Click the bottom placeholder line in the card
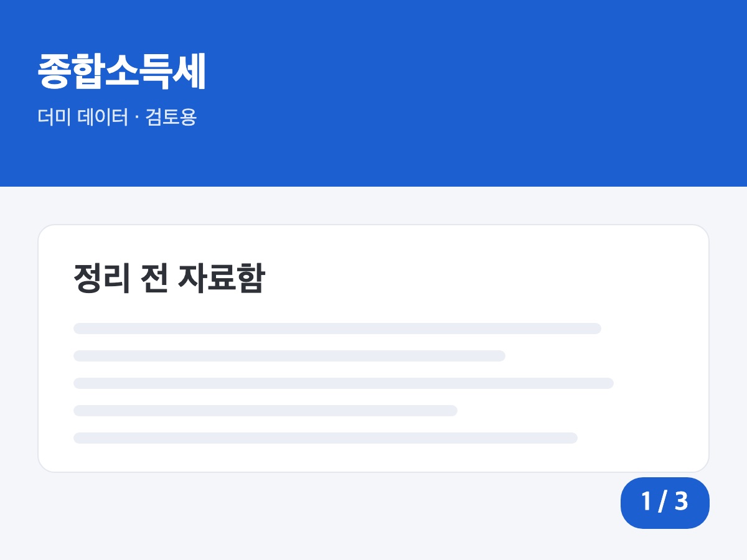Viewport: 747px width, 560px height. pos(326,438)
